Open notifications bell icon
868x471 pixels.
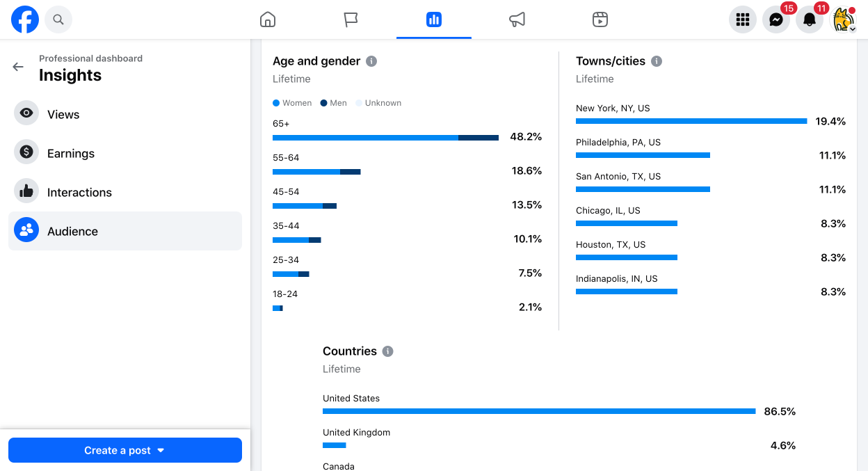tap(810, 19)
